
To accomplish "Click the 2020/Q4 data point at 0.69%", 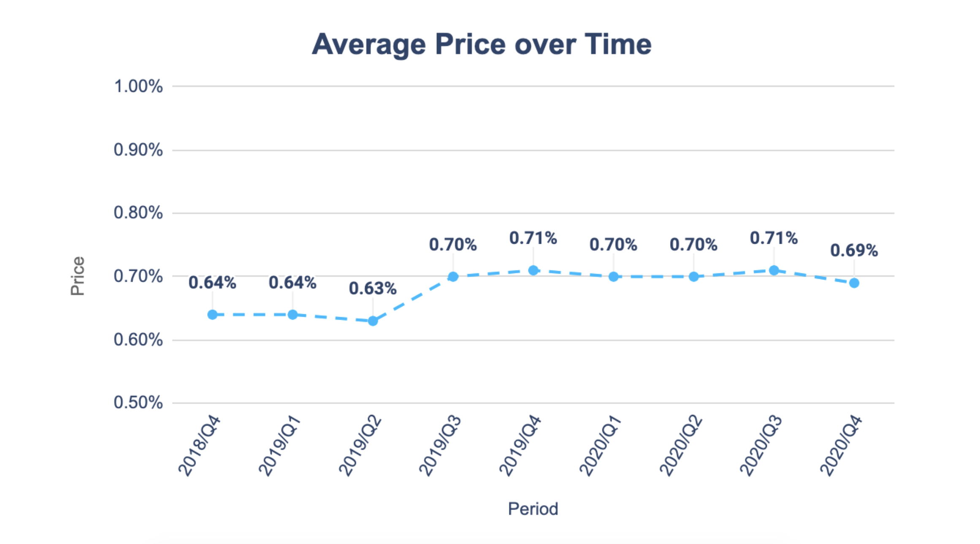I will click(854, 283).
